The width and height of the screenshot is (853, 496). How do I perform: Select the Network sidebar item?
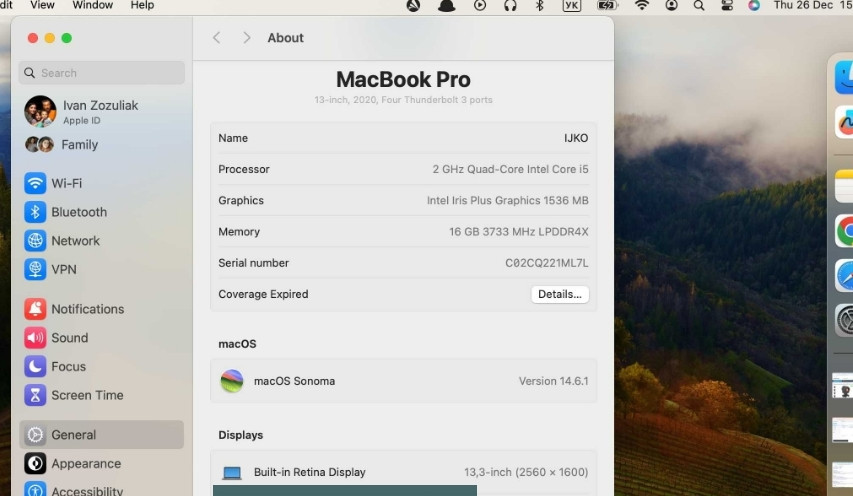pyautogui.click(x=62, y=241)
